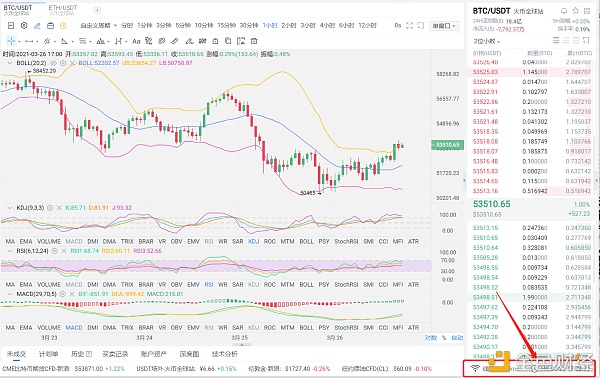Toggle percentage scale on the chart
This screenshot has height=378, width=600.
click(x=444, y=338)
